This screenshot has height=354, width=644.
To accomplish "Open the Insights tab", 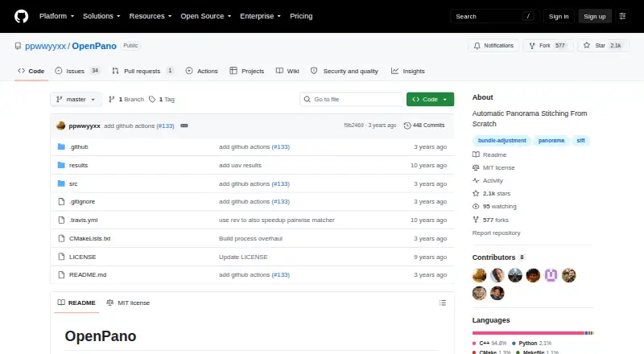I will (408, 71).
